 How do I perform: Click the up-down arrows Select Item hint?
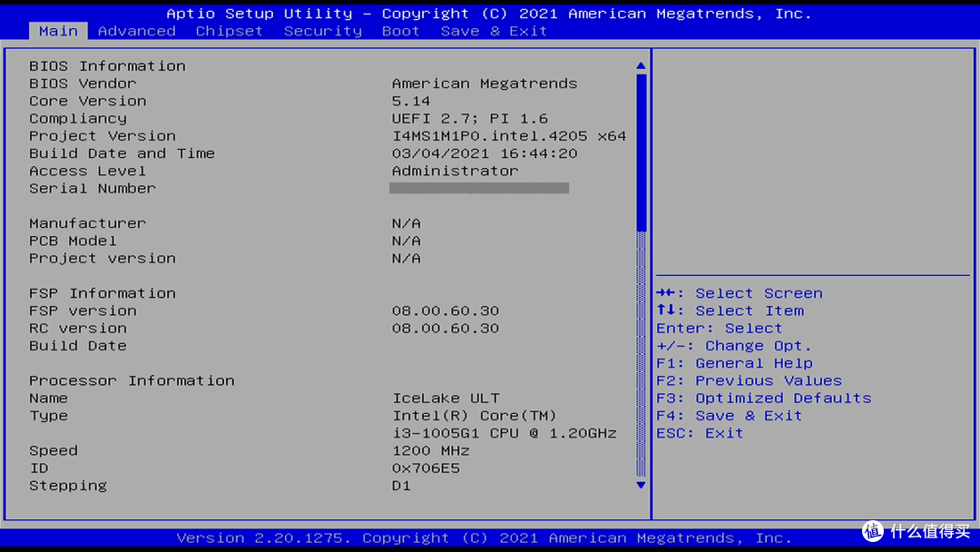point(730,310)
